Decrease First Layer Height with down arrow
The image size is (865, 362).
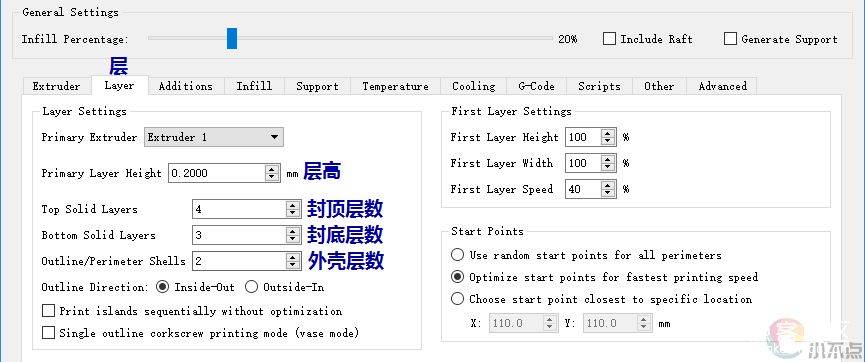pos(607,142)
